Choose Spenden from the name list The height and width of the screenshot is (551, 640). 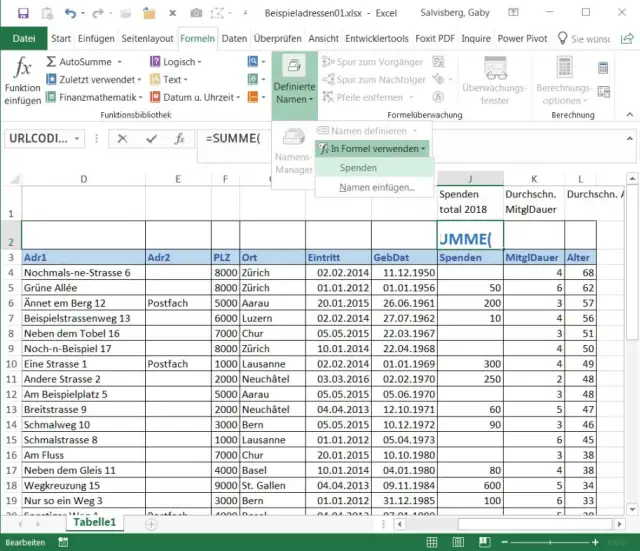[x=358, y=168]
